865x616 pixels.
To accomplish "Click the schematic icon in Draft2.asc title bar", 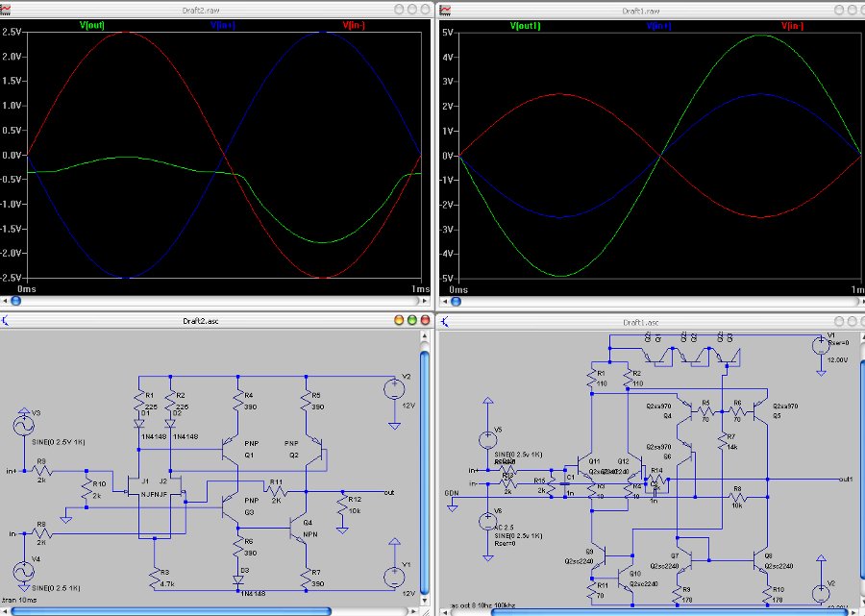I will click(x=5, y=320).
